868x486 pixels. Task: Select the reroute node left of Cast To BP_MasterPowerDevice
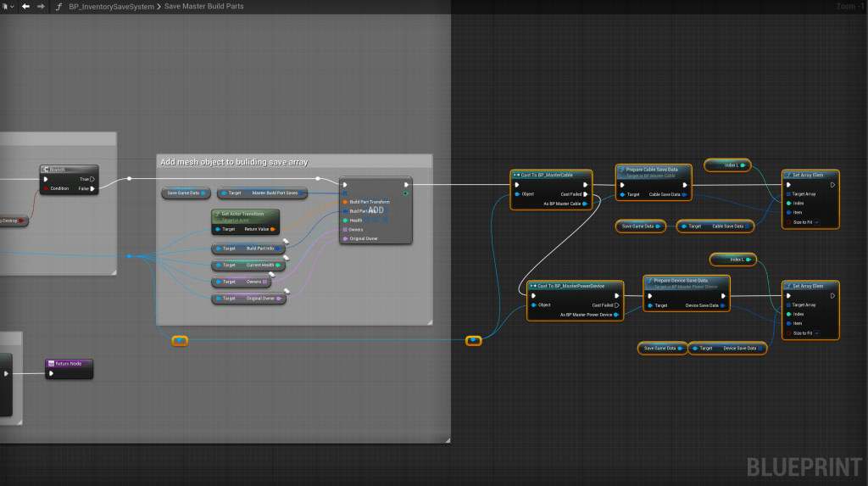pyautogui.click(x=474, y=341)
